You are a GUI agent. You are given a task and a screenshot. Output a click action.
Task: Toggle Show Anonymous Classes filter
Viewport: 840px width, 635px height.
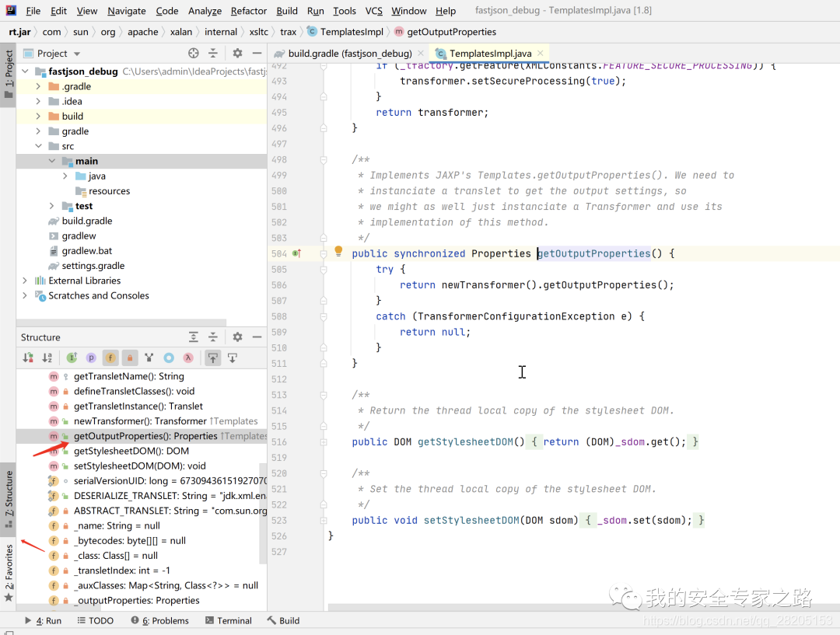tap(169, 358)
